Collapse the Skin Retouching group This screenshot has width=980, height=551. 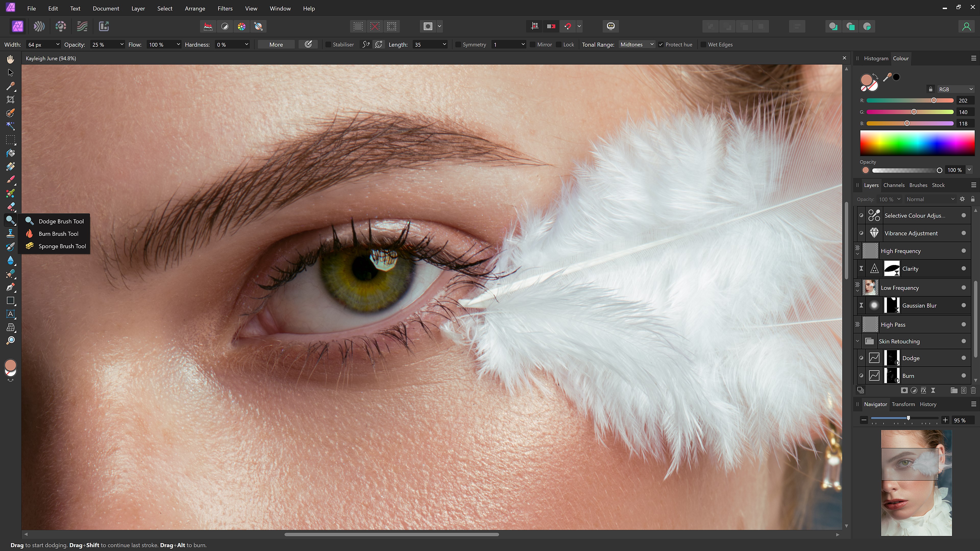857,341
